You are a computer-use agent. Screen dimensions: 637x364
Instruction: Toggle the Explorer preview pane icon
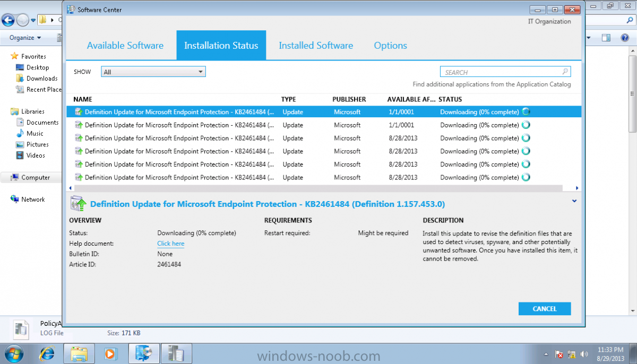606,38
